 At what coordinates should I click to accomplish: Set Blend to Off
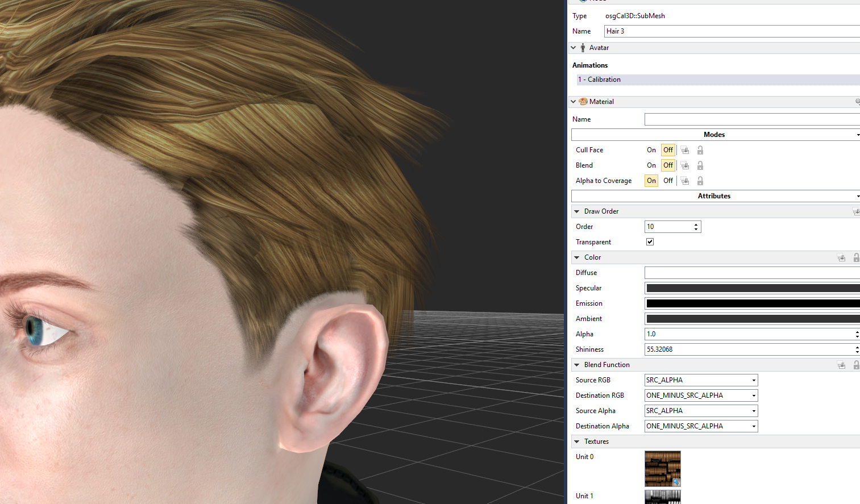tap(668, 165)
